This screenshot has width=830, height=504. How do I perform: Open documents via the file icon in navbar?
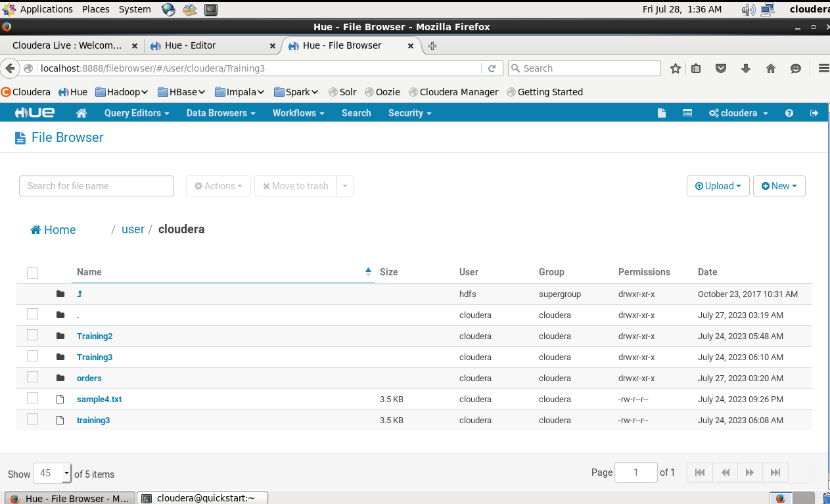[662, 113]
